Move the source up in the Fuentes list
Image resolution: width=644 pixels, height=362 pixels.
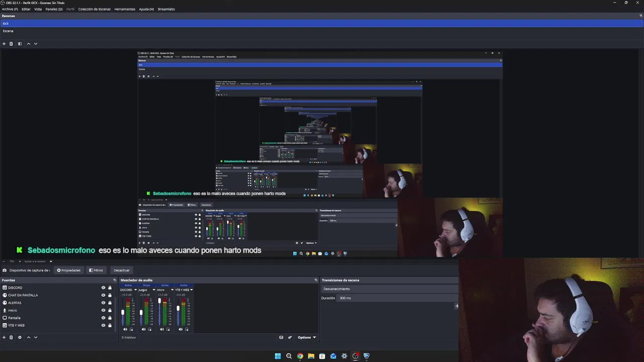28,337
